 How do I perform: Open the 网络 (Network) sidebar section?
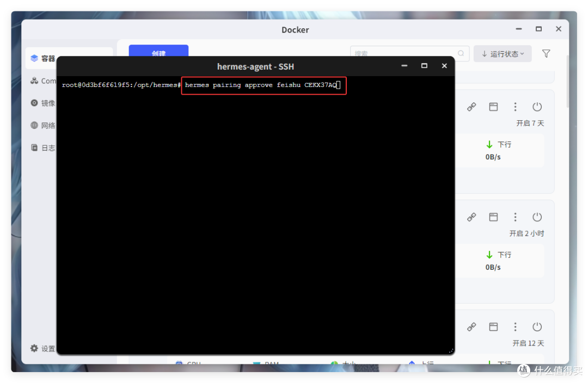coord(42,125)
